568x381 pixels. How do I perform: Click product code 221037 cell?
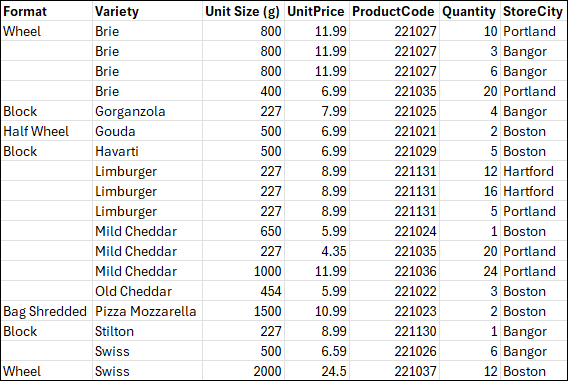point(394,371)
